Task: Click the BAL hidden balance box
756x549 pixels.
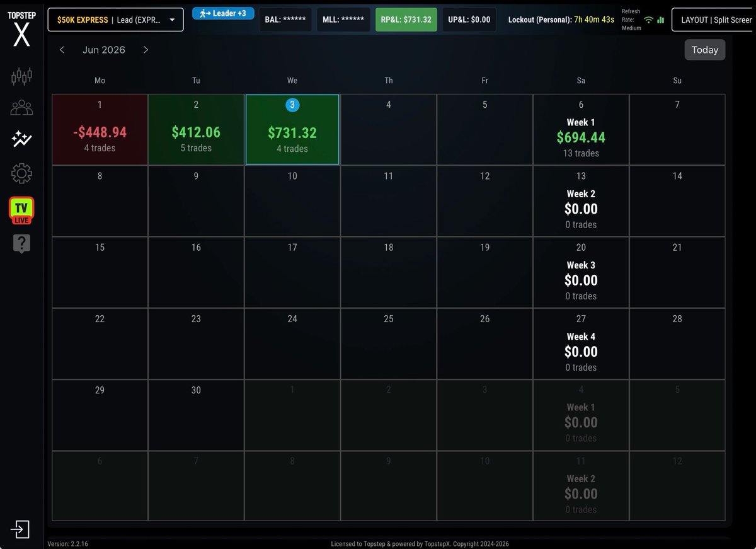Action: click(285, 20)
